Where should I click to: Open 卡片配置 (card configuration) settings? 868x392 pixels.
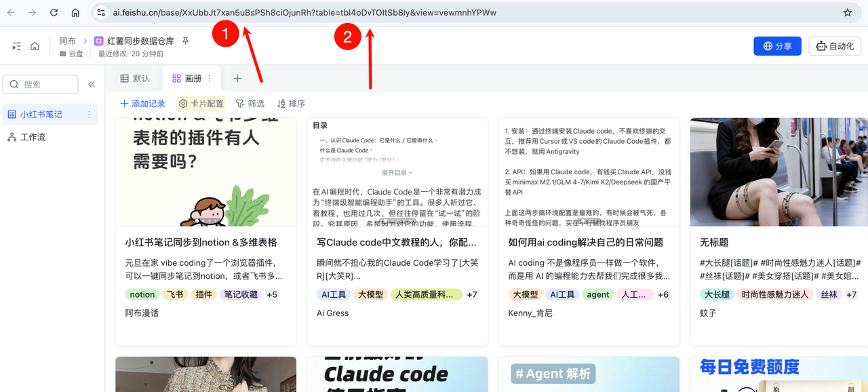[200, 103]
